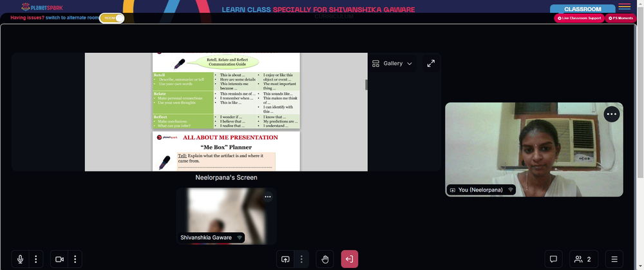Screen dimensions: 644x270
Task: Click the PS Moments button
Action: click(621, 18)
